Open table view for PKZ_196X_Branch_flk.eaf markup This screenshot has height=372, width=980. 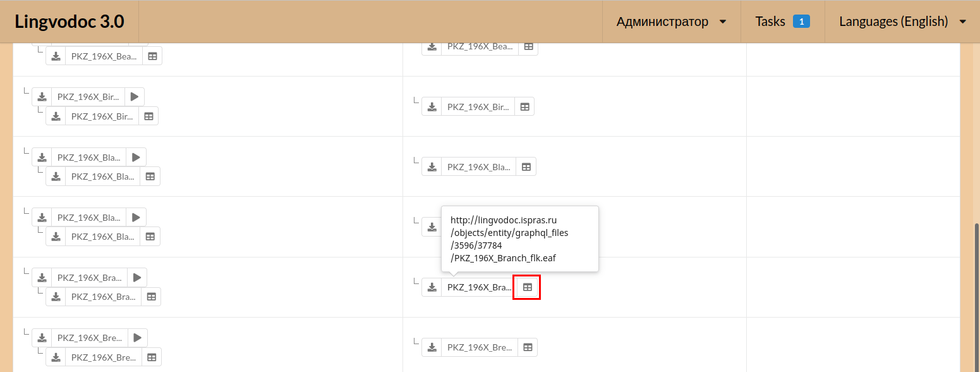[526, 287]
